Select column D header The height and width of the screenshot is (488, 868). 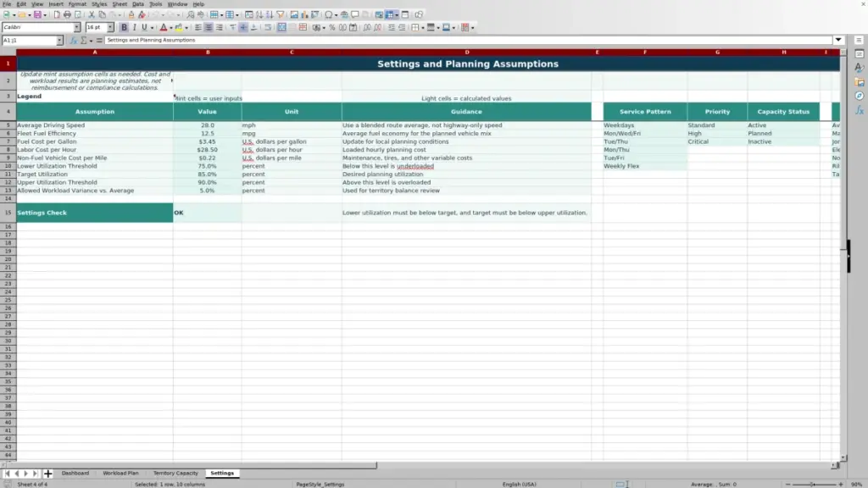pyautogui.click(x=467, y=52)
